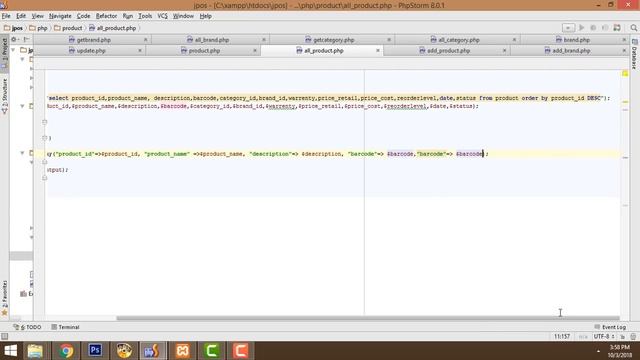Click the Search Everywhere magnifier icon
Image resolution: width=640 pixels, height=360 pixels.
[633, 28]
